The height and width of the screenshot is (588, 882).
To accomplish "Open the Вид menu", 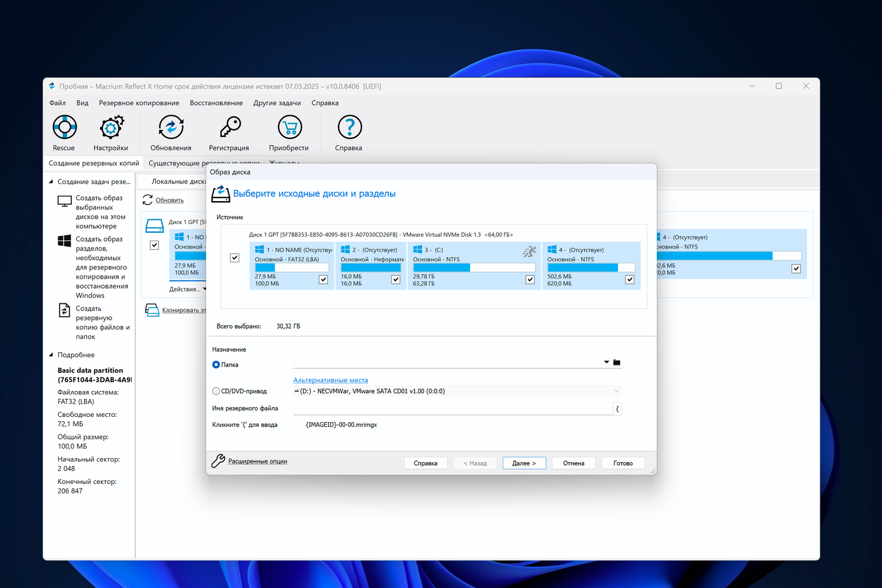I will 82,103.
